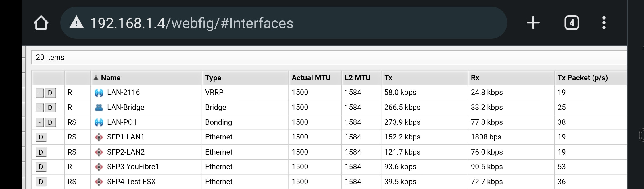Disable the SFP3-YouFibre1 interface with D button
This screenshot has height=189, width=644.
[41, 167]
